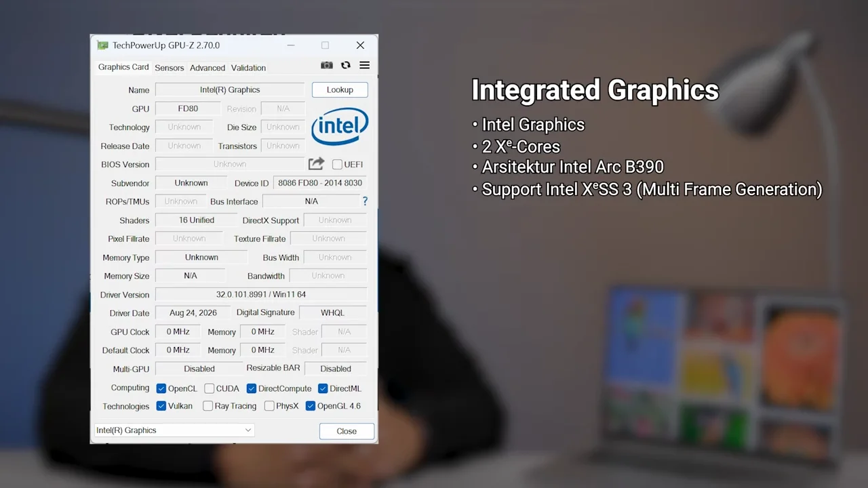
Task: Click the BIOS Version field
Action: [230, 164]
